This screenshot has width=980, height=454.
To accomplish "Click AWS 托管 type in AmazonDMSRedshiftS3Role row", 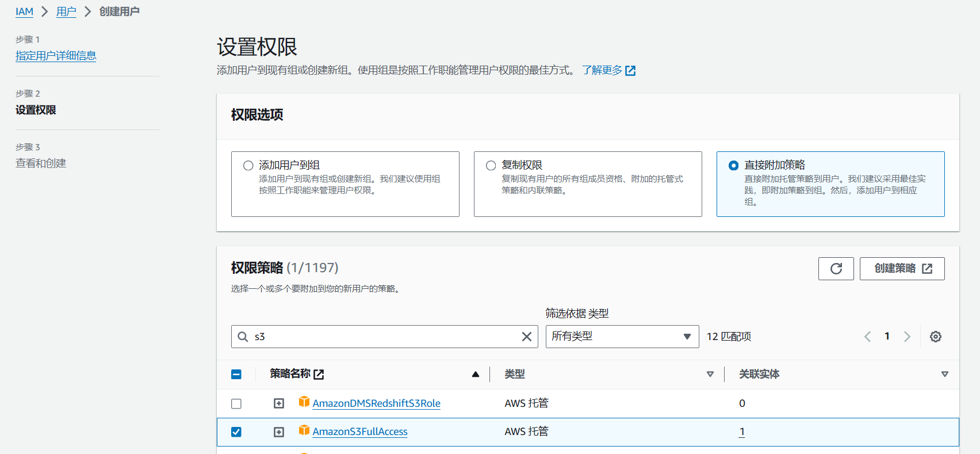I will [x=527, y=403].
